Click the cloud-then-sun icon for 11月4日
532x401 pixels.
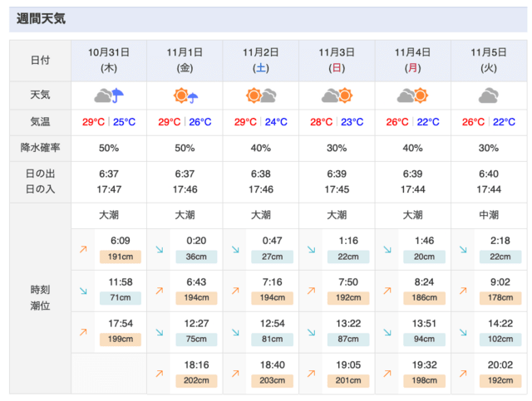tap(412, 95)
